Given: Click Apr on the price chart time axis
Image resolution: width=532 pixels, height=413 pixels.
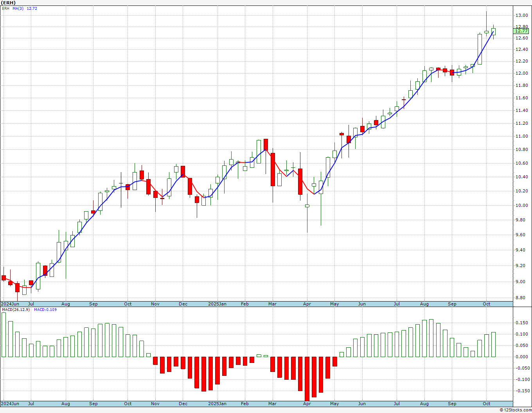Looking at the screenshot, I should 307,304.
